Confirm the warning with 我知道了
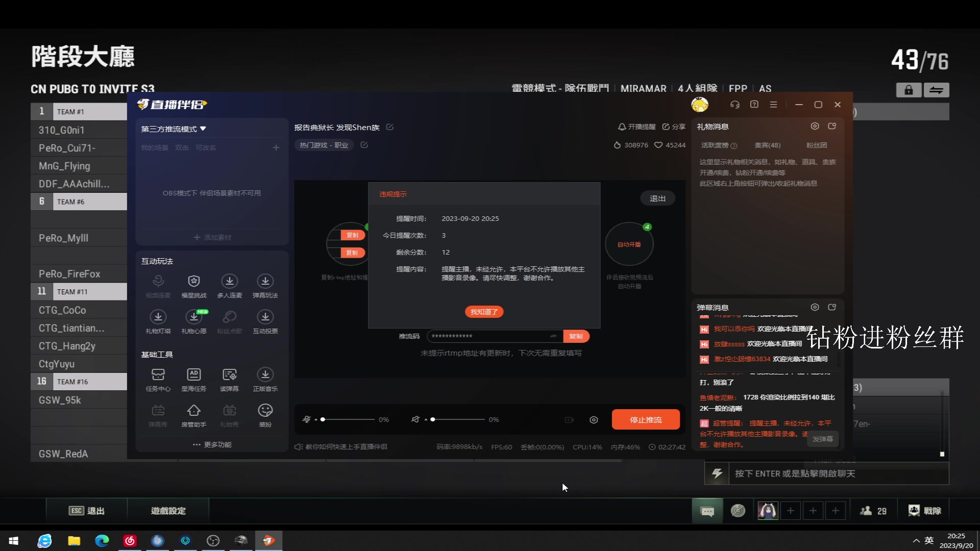This screenshot has width=980, height=551. (x=484, y=312)
